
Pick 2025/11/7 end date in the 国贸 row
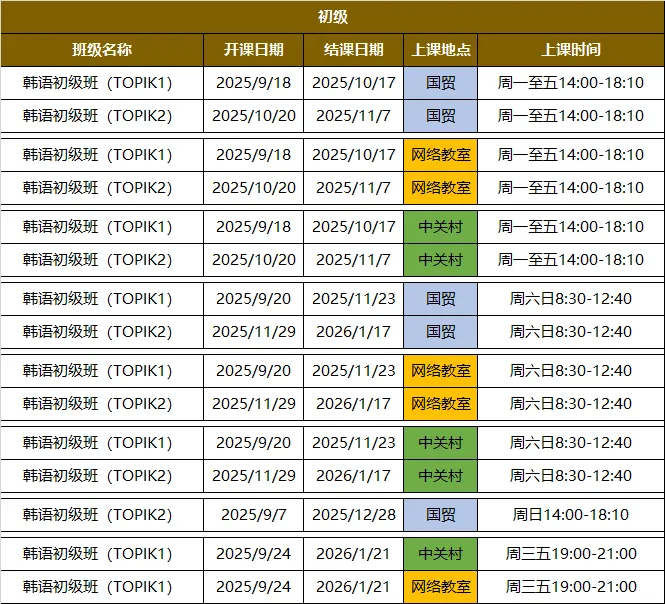pyautogui.click(x=354, y=116)
